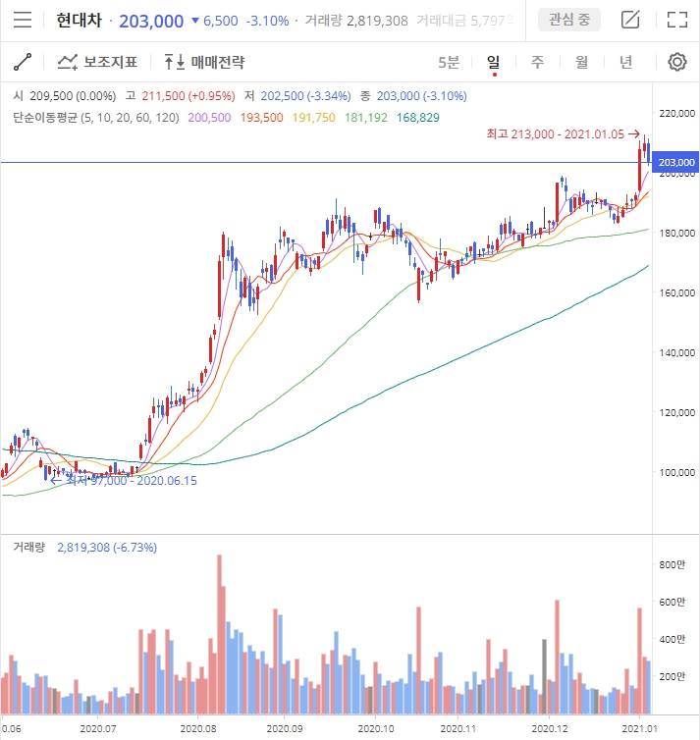
Task: Click the 220,000 price axis label
Action: pyautogui.click(x=676, y=113)
